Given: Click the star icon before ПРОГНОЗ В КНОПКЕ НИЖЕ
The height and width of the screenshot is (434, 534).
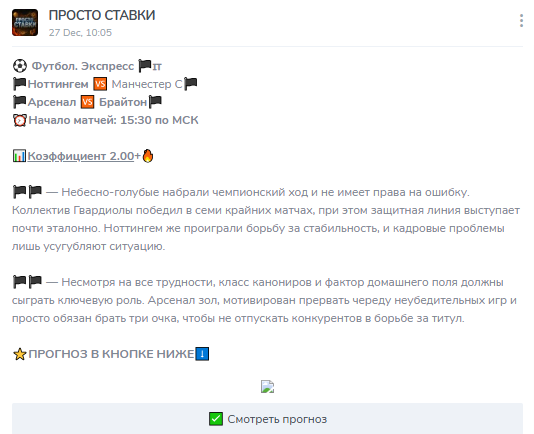Looking at the screenshot, I should [20, 354].
